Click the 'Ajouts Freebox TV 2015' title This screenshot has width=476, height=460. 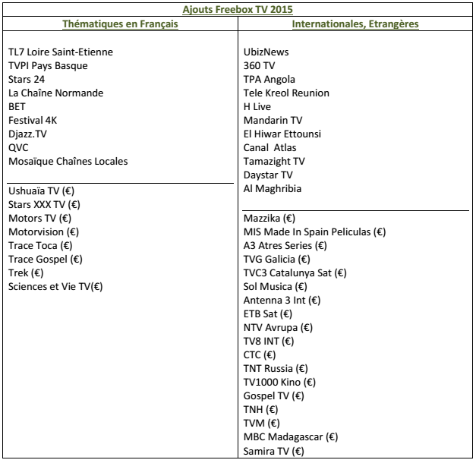pyautogui.click(x=238, y=9)
